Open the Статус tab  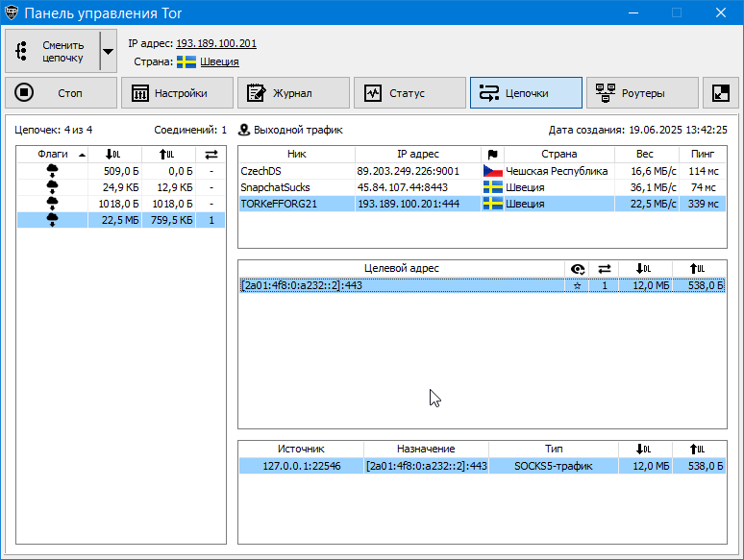point(409,93)
